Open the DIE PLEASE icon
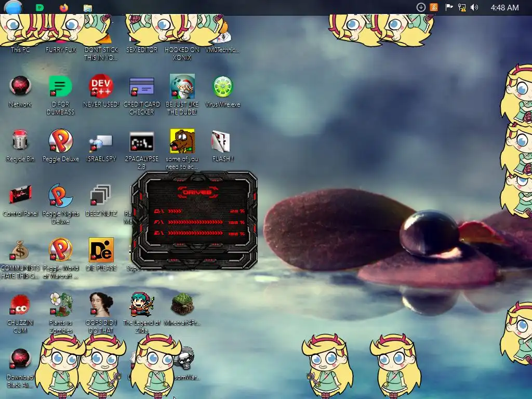Image resolution: width=532 pixels, height=399 pixels. 101,250
